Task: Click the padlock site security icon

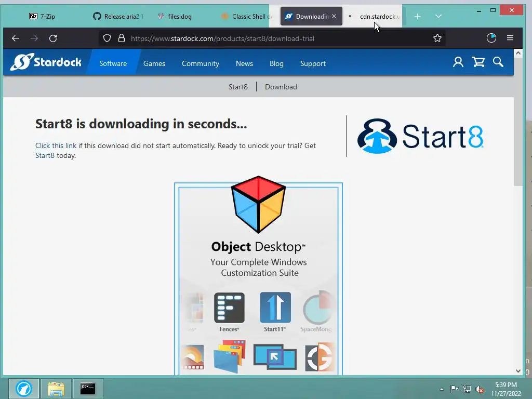Action: [122, 38]
